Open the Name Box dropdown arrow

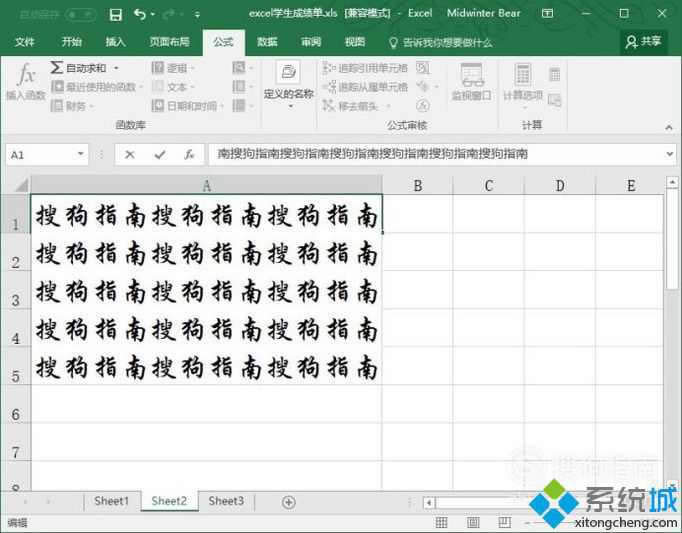click(x=80, y=154)
